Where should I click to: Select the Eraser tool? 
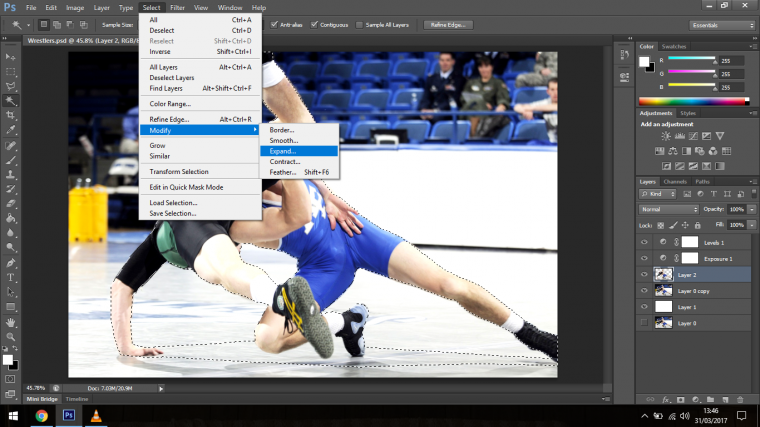pos(11,204)
